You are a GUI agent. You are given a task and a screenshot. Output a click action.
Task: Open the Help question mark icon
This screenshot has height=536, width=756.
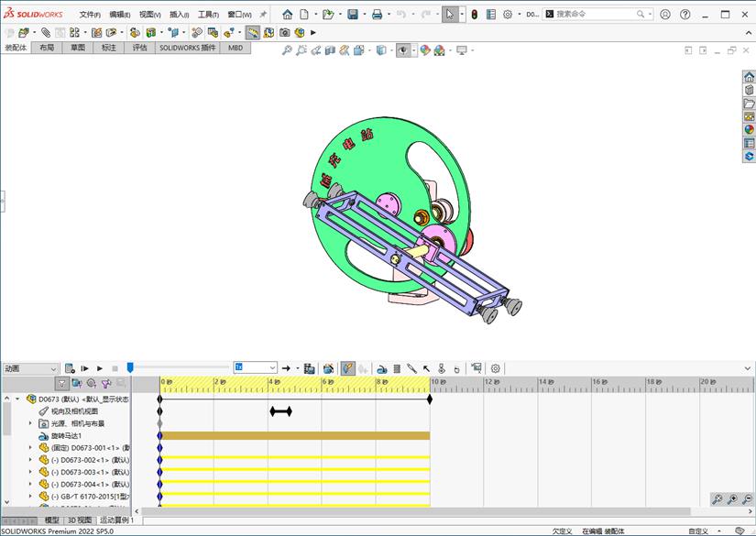coord(685,15)
